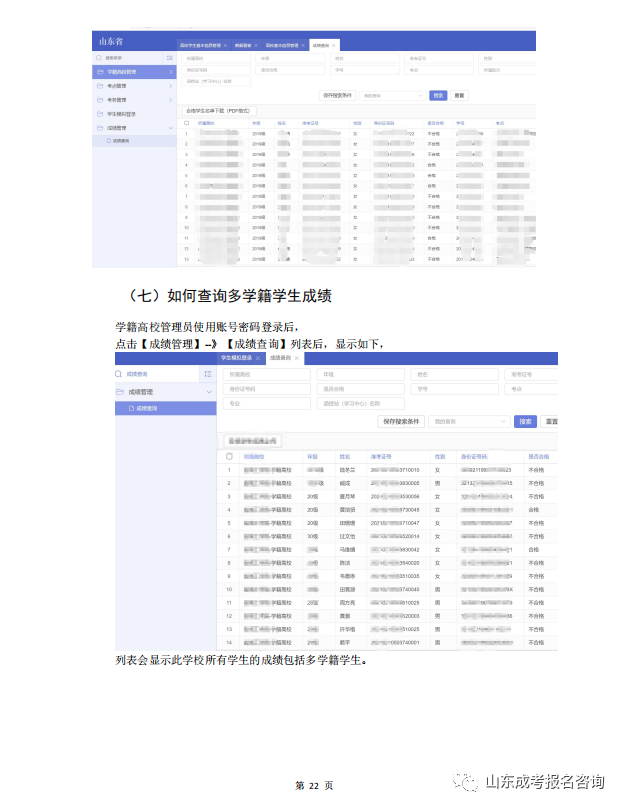Collapse 成绩管理 chevron in 山东省 screenshot sidebar
Viewport: 624px width, 809px height.
coord(171,127)
